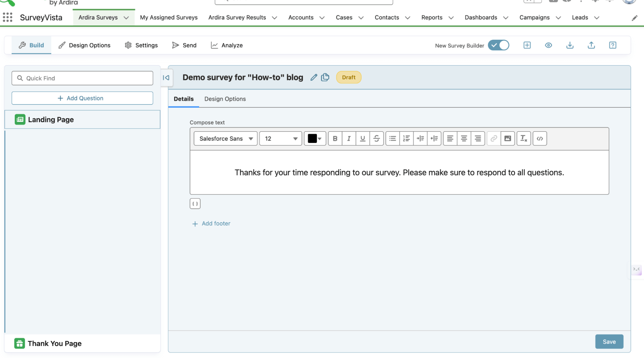Screen dimensions: 644x358
Task: Align text left
Action: 450,138
